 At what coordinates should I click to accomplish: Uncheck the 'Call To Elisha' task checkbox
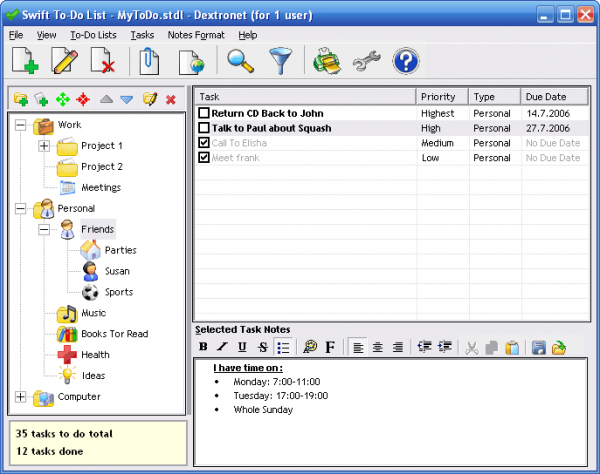(x=204, y=143)
